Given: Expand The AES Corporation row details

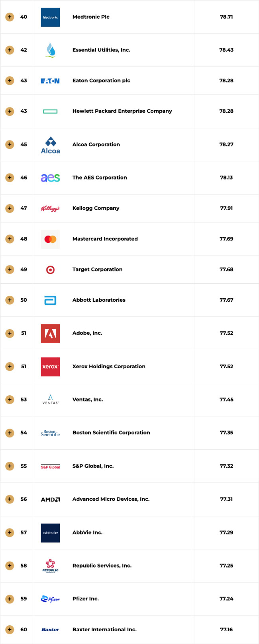Looking at the screenshot, I should click(10, 178).
